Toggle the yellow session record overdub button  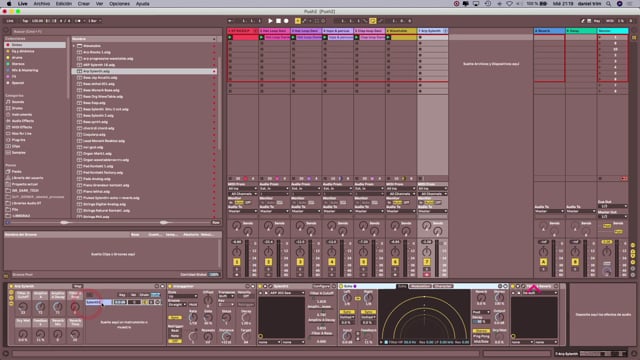pyautogui.click(x=298, y=21)
